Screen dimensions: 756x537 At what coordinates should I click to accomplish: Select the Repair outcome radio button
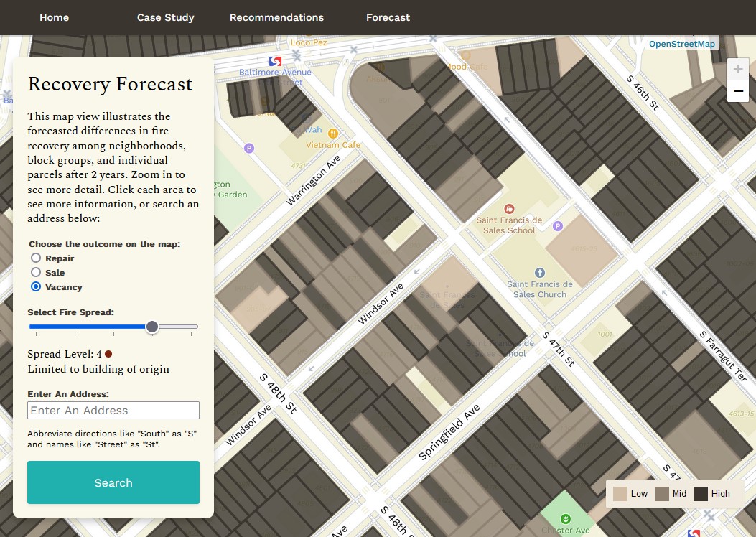pos(36,258)
